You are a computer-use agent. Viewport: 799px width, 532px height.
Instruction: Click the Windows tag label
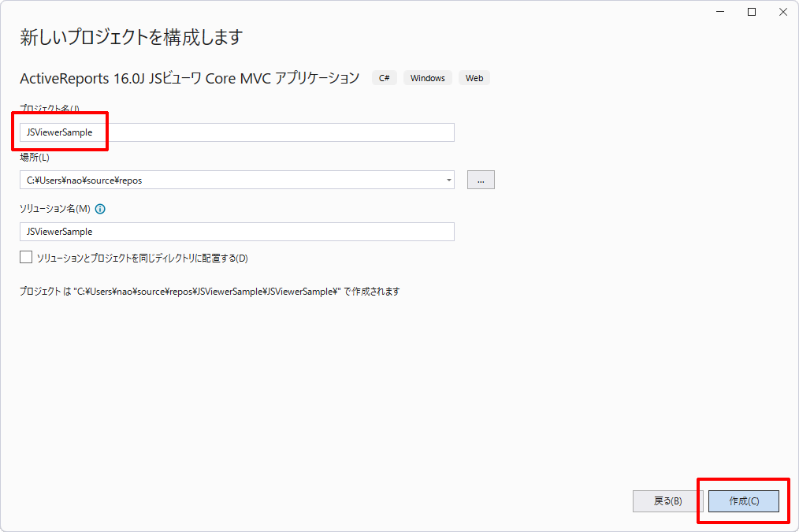(428, 78)
